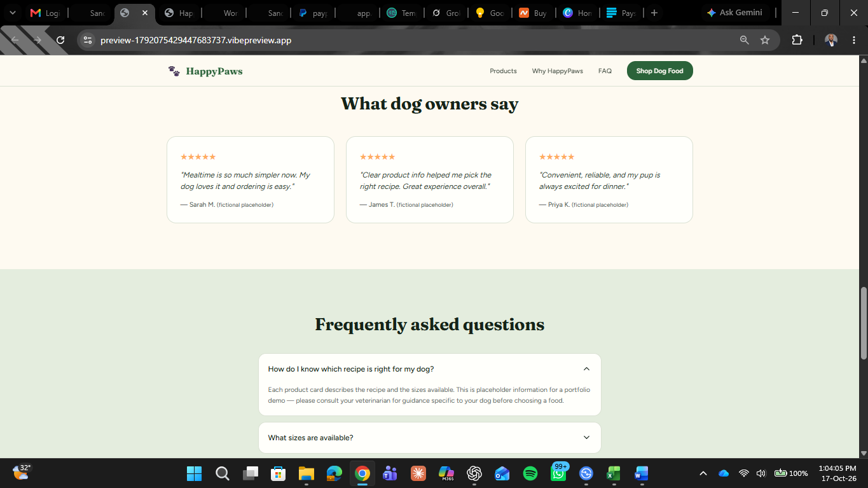Open Spotify from the taskbar
This screenshot has width=868, height=488.
point(530,473)
